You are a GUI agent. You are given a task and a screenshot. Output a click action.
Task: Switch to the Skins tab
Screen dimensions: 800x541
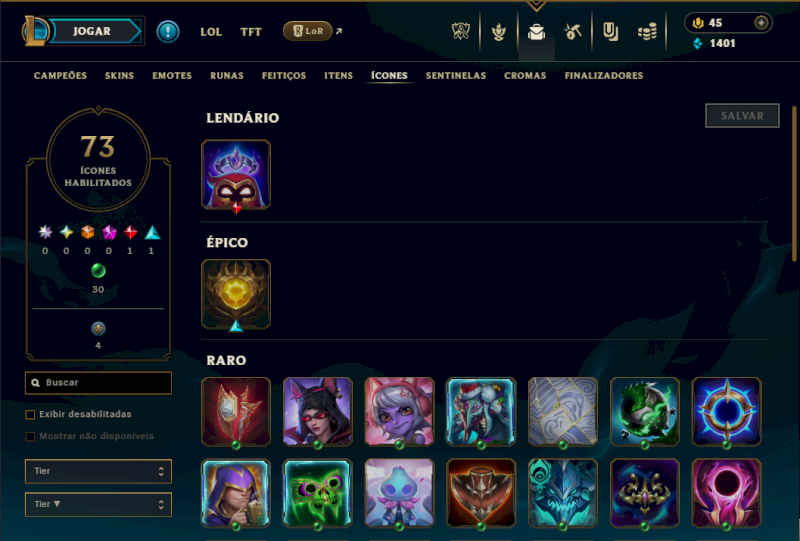point(119,76)
